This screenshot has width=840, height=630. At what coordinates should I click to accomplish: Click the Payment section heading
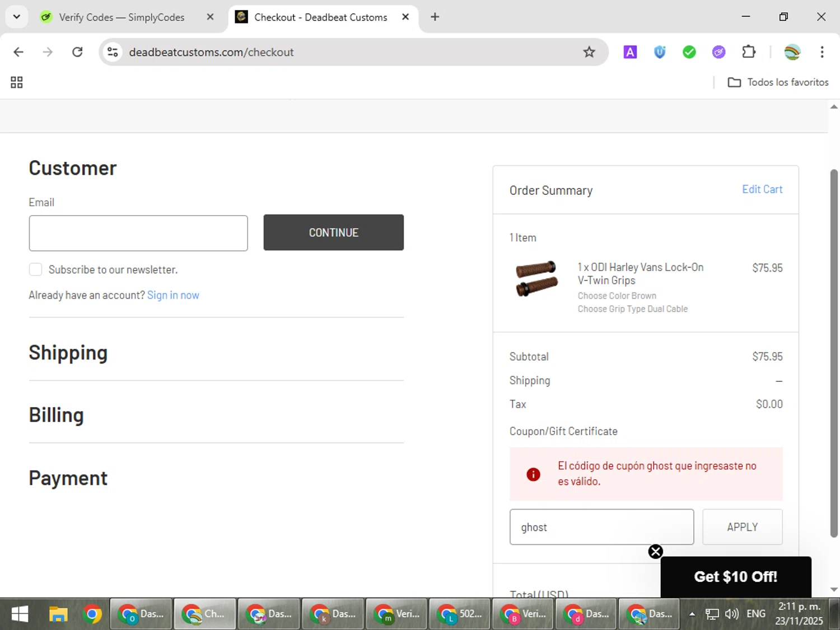68,478
